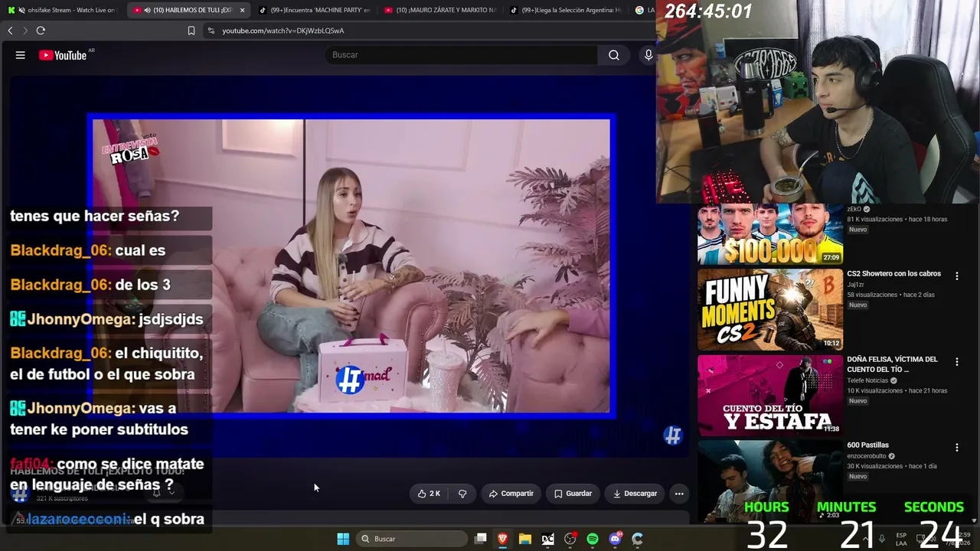
Task: Click Blackdrag_06 in the 'cual es' chat message
Action: click(61, 250)
